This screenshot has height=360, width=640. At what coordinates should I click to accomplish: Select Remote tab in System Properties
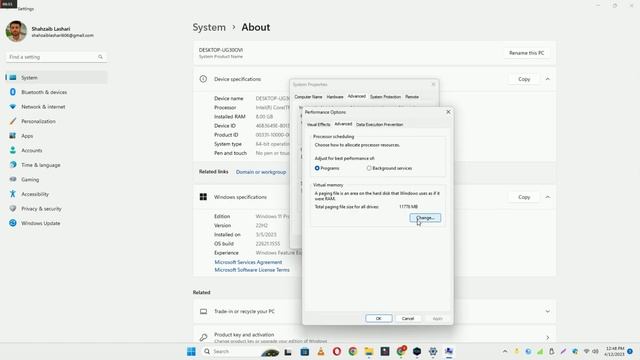click(412, 97)
